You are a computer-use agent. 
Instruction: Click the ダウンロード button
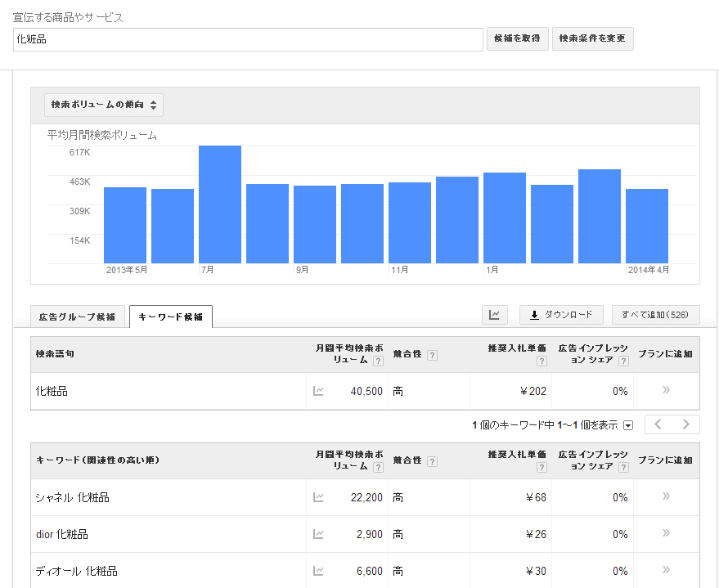pos(561,315)
